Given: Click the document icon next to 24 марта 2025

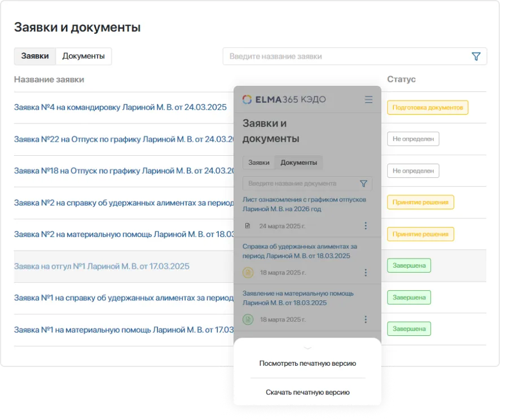Looking at the screenshot, I should pyautogui.click(x=248, y=225).
